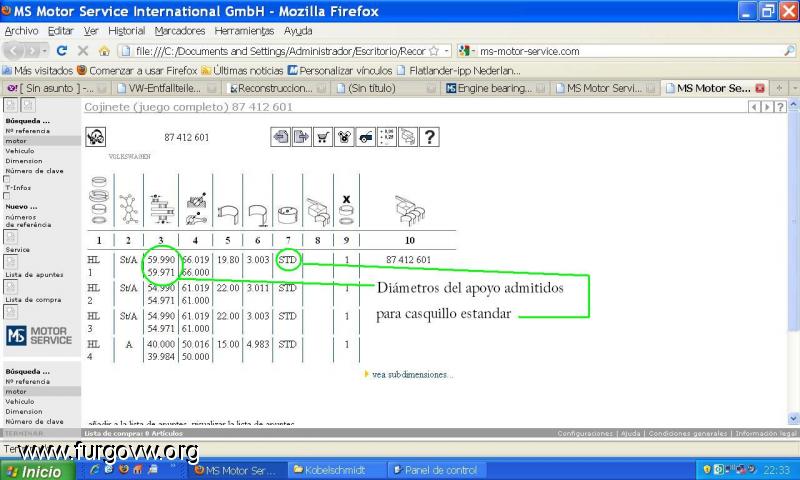This screenshot has width=800, height=480.
Task: Open the address bar URL dropdown arrow
Action: (446, 51)
